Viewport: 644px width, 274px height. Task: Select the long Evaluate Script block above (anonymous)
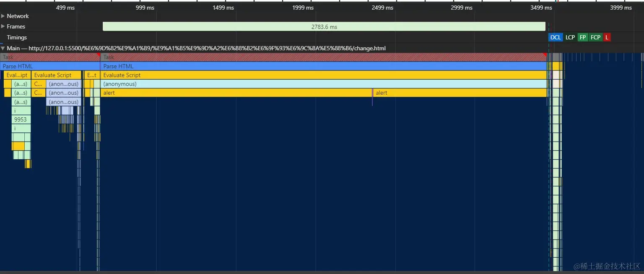324,75
